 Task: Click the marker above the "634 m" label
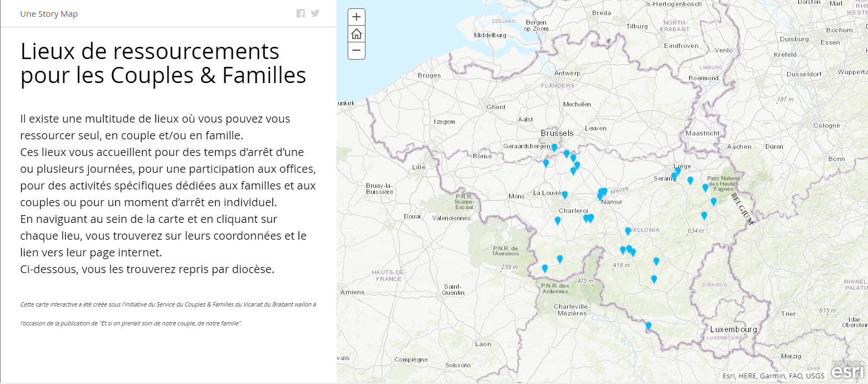click(x=704, y=215)
